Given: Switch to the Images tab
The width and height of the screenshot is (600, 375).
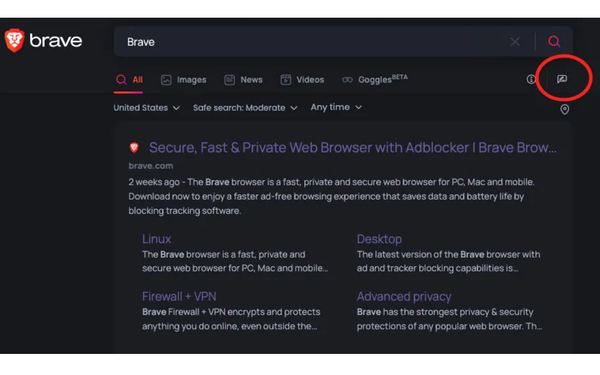Looking at the screenshot, I should [x=184, y=80].
